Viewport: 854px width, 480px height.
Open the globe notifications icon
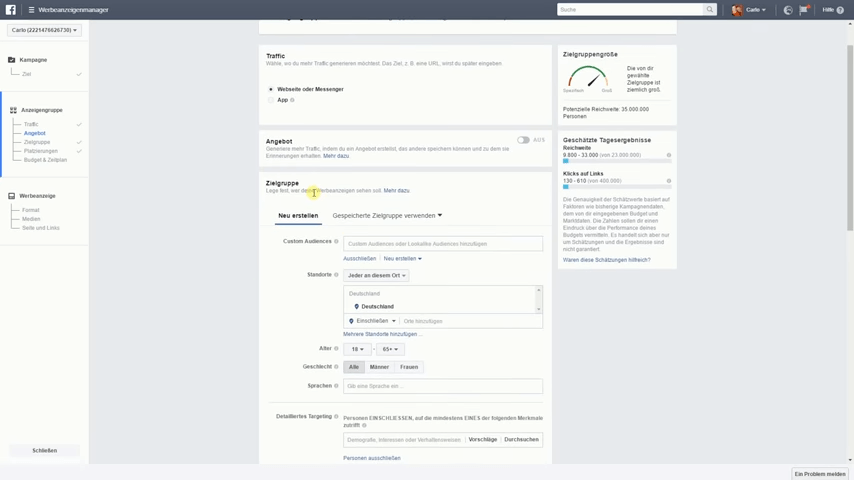788,10
